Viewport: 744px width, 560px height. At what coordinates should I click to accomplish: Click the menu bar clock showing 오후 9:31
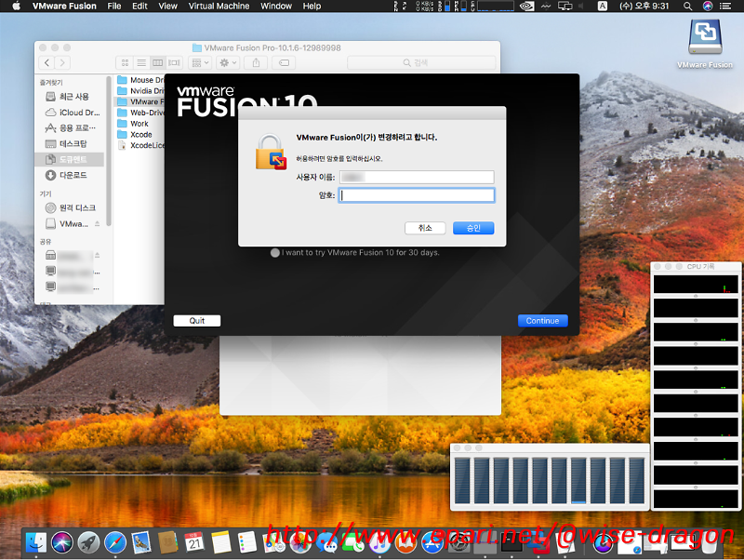click(644, 7)
